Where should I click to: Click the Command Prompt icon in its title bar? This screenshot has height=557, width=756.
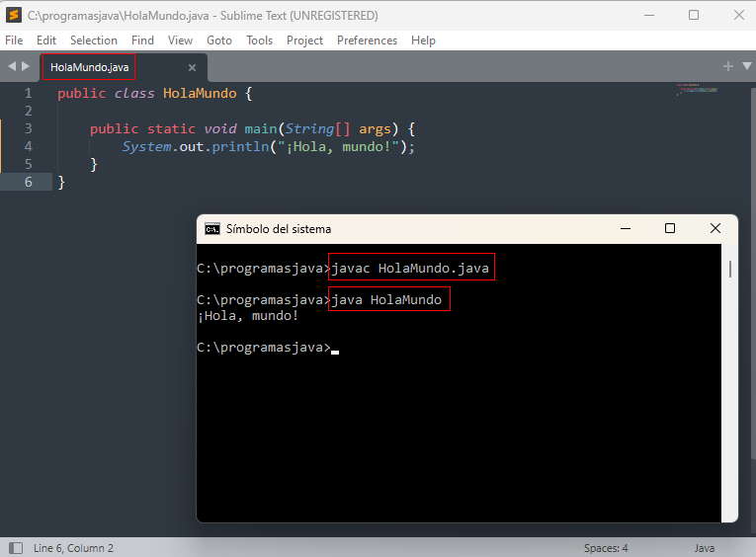(212, 229)
